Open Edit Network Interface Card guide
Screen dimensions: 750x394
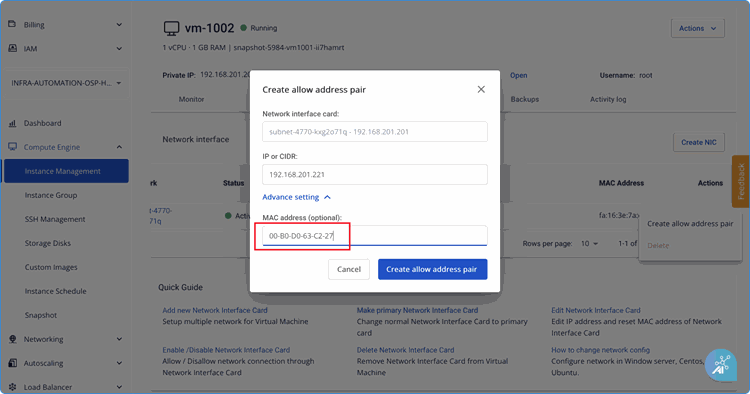pos(596,310)
